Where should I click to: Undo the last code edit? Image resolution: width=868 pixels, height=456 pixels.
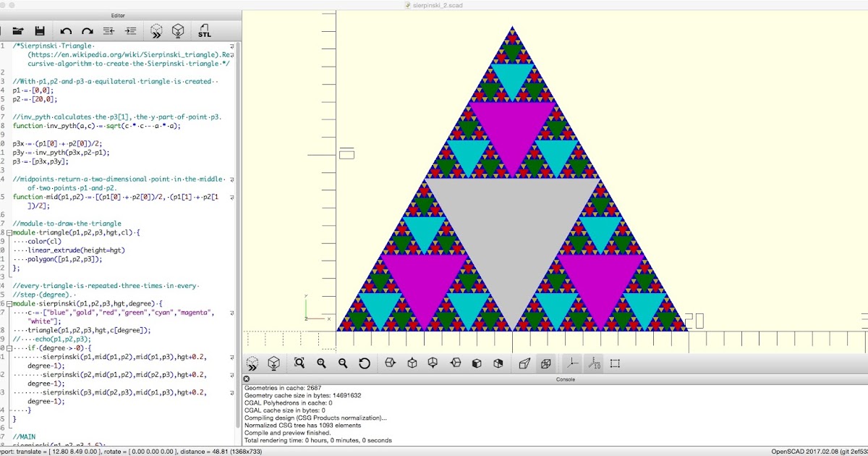click(65, 30)
